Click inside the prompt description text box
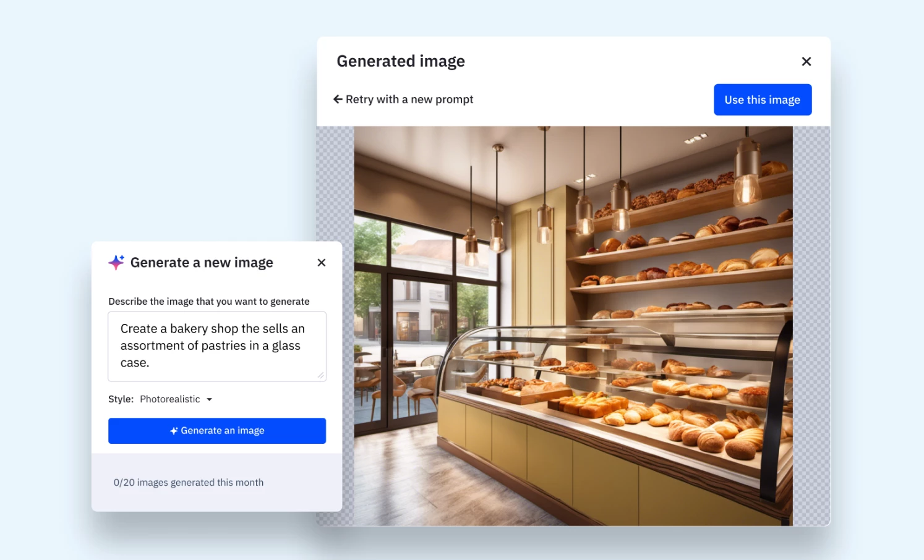924x560 pixels. coord(216,346)
